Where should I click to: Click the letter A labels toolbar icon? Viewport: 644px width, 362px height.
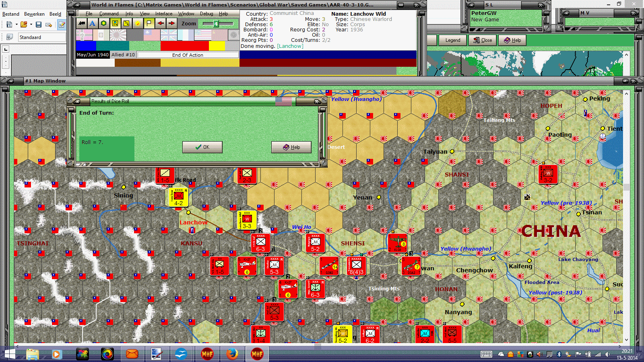(x=93, y=23)
